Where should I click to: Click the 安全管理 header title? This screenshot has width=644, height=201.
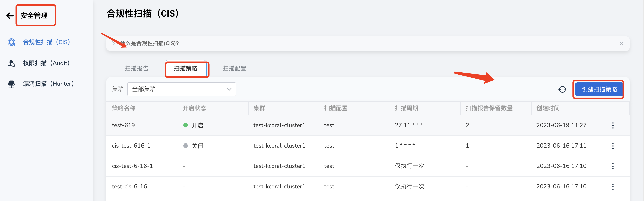point(34,16)
